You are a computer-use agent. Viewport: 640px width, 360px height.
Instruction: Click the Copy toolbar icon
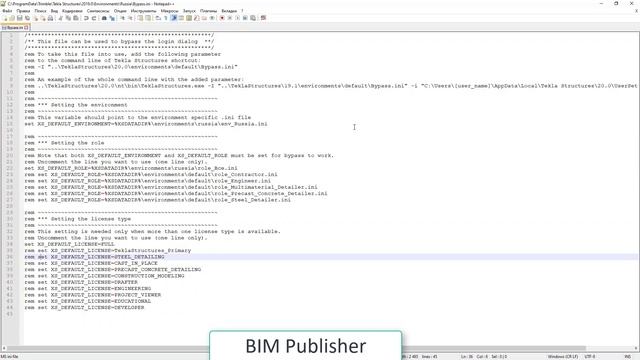pyautogui.click(x=68, y=18)
